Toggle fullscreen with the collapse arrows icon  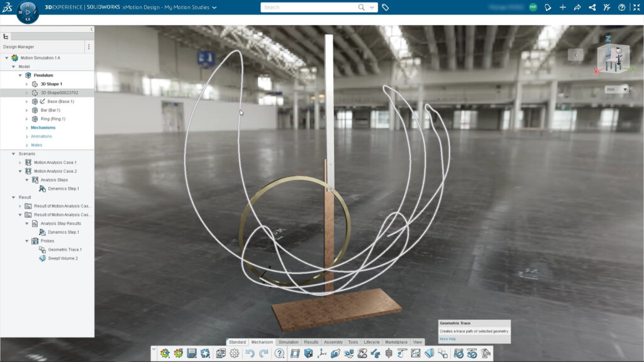636,8
